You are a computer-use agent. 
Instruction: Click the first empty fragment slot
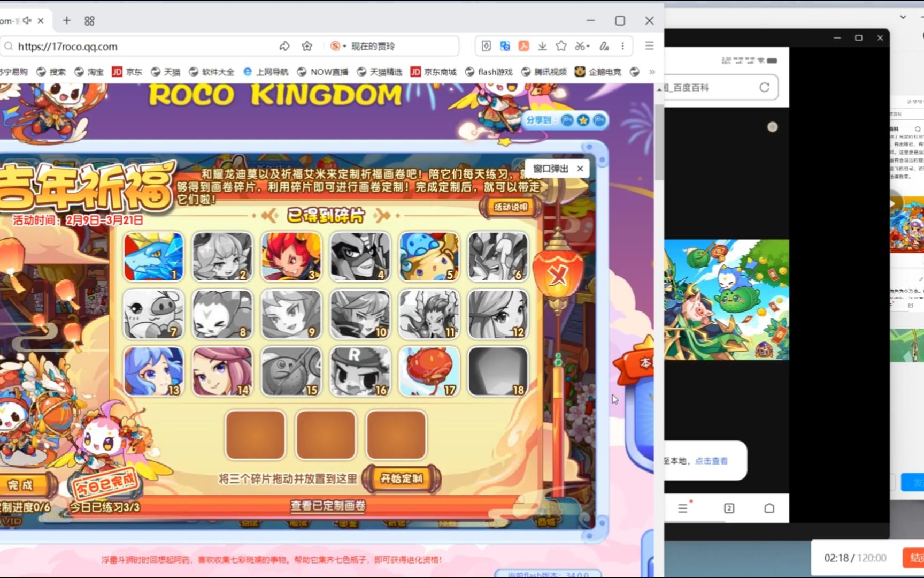255,435
